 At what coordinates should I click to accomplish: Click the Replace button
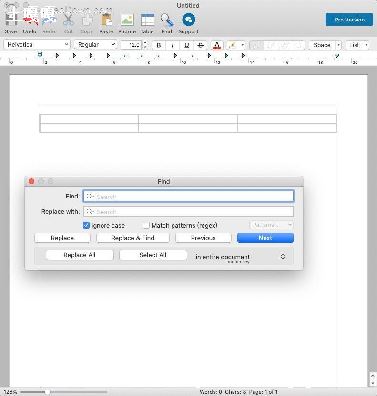(62, 238)
